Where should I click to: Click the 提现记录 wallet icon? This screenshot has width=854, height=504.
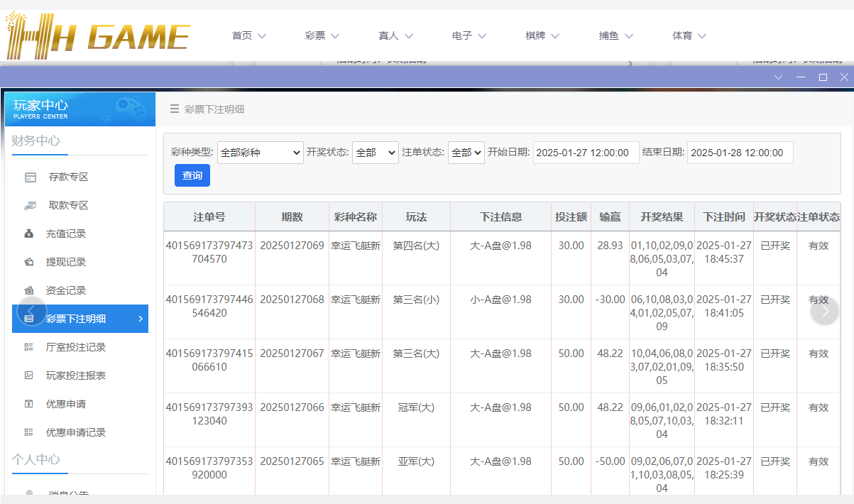pyautogui.click(x=28, y=261)
